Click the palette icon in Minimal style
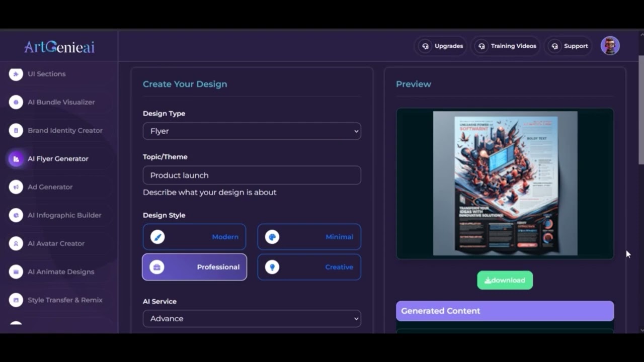The height and width of the screenshot is (362, 644). pos(272,237)
